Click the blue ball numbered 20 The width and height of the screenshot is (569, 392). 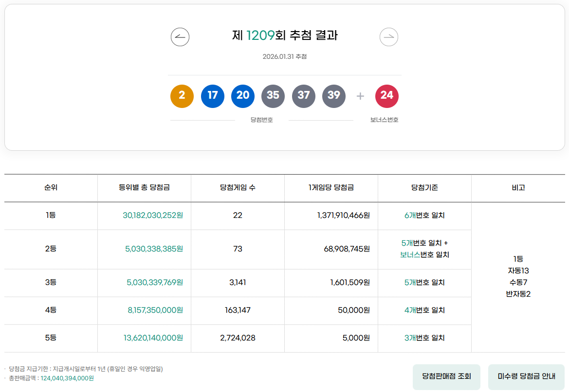[243, 96]
